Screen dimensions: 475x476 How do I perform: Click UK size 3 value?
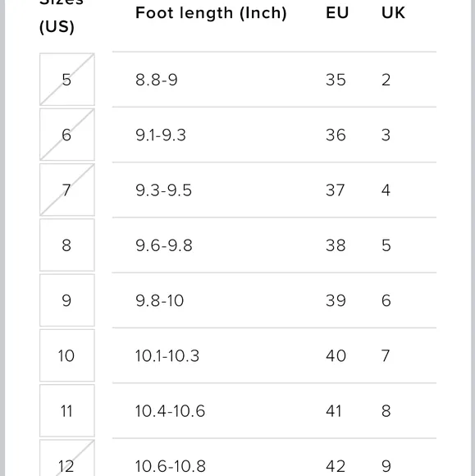(x=386, y=135)
